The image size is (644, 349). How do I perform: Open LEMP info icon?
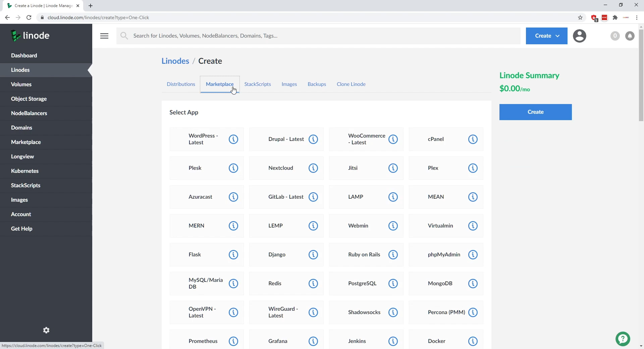click(313, 226)
